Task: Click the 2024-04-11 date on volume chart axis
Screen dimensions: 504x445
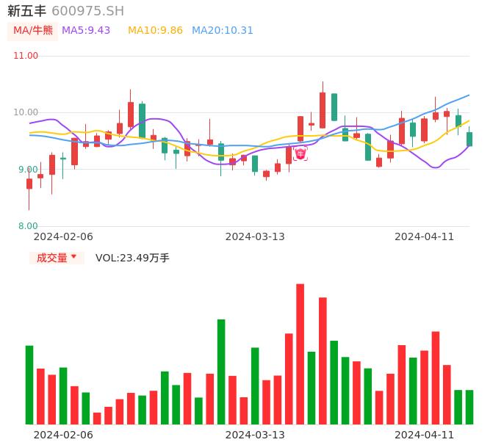Action: tap(425, 435)
